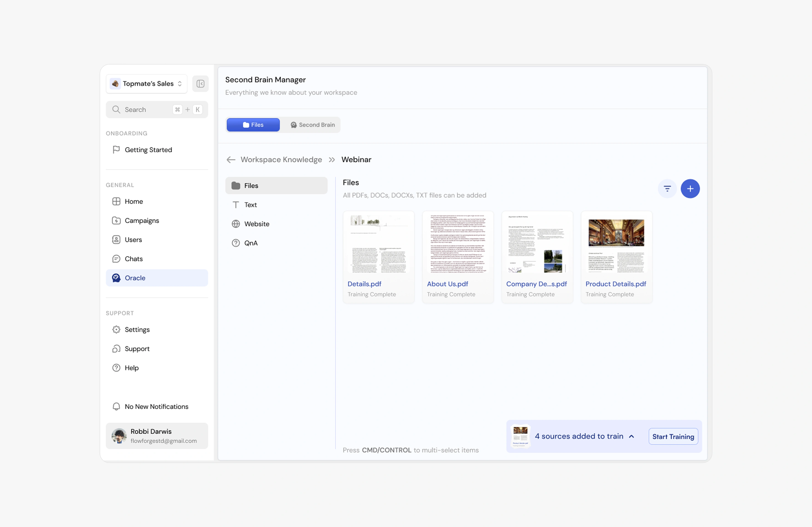This screenshot has height=527, width=812.
Task: Collapse the sidebar panel icon
Action: tap(200, 84)
